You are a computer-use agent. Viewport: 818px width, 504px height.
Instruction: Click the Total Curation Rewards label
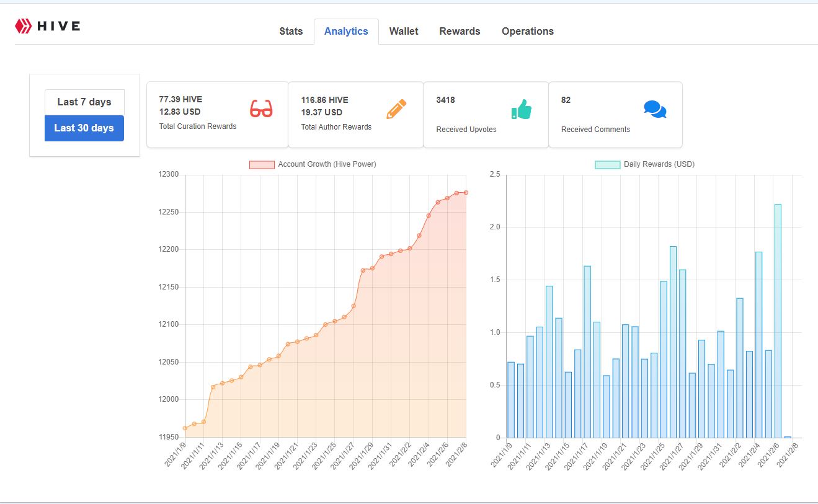pyautogui.click(x=197, y=126)
